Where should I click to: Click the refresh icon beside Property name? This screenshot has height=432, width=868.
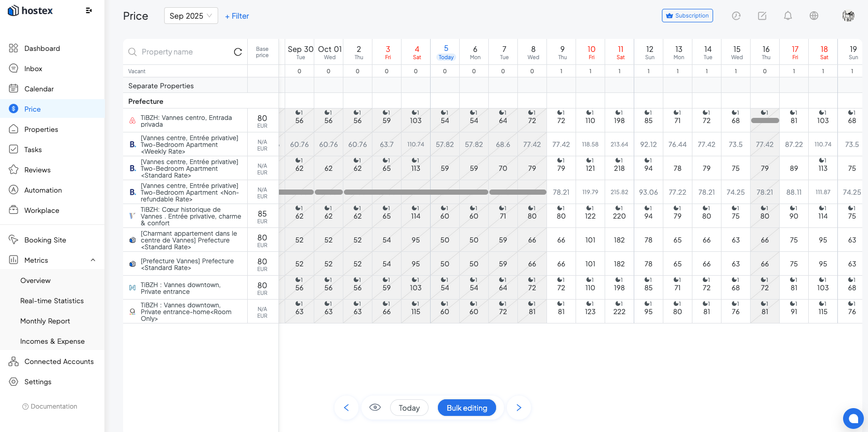point(238,52)
